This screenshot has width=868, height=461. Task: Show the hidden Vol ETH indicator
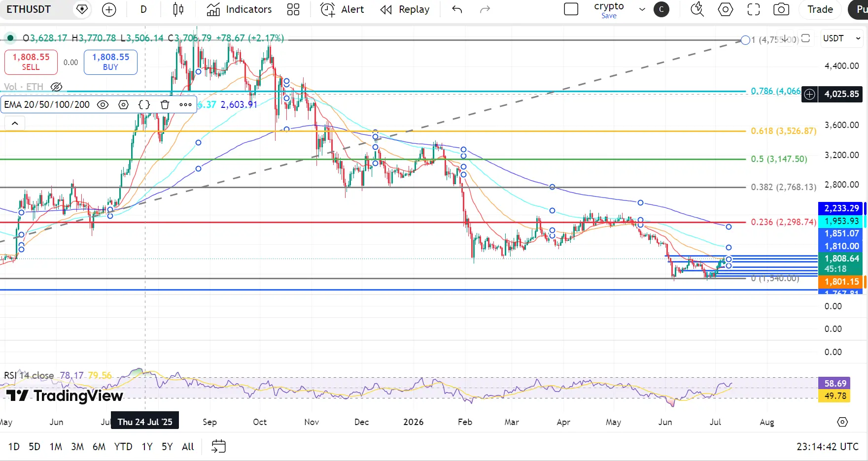click(x=57, y=87)
